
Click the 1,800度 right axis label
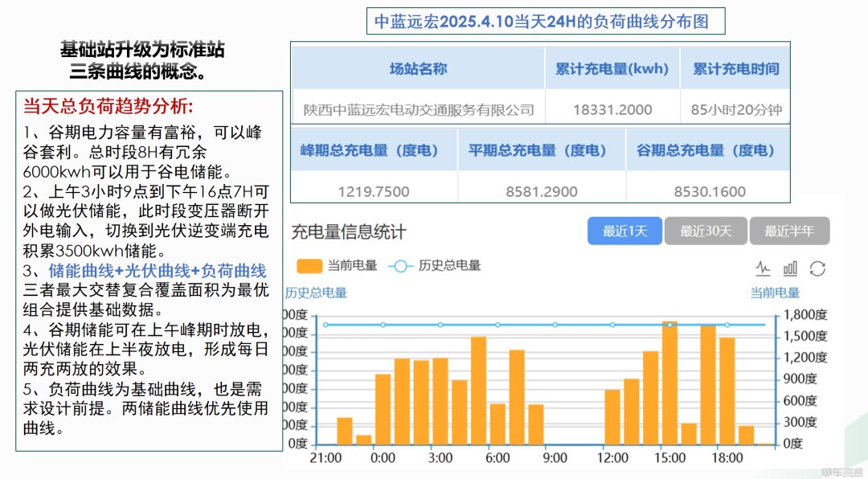click(806, 315)
